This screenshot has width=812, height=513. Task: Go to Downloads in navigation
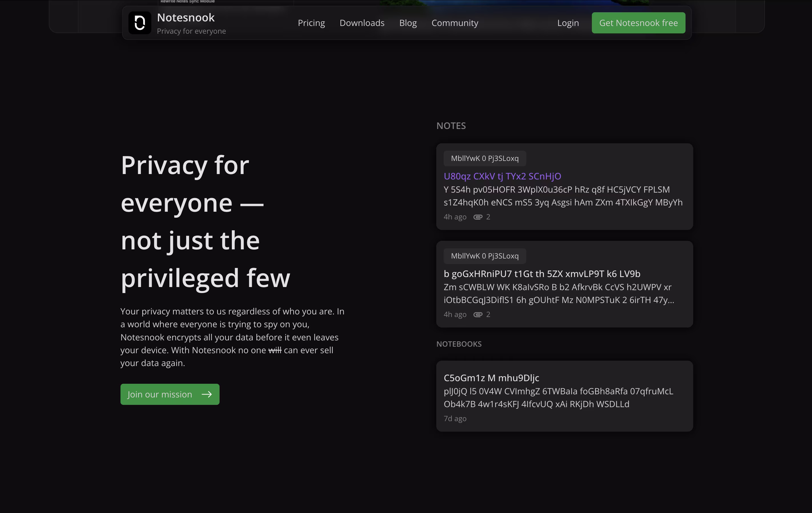click(x=362, y=23)
